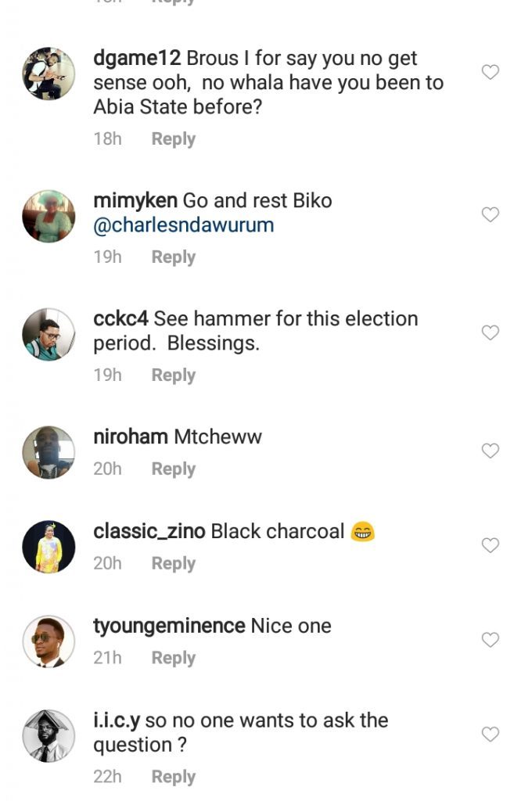
Task: Reply to niroham's Mtcheww comment
Action: (173, 469)
